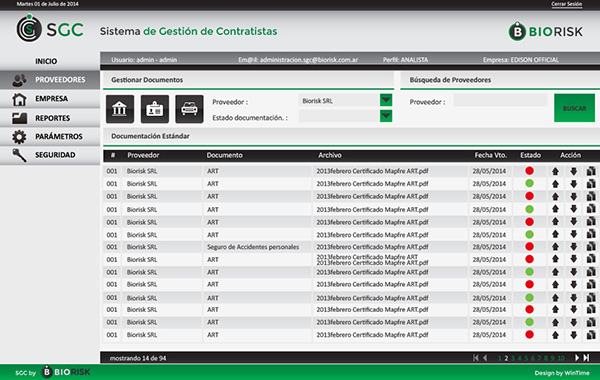Screen dimensions: 600x380
Task: Click the Biorisk logo in header
Action: [x=546, y=31]
